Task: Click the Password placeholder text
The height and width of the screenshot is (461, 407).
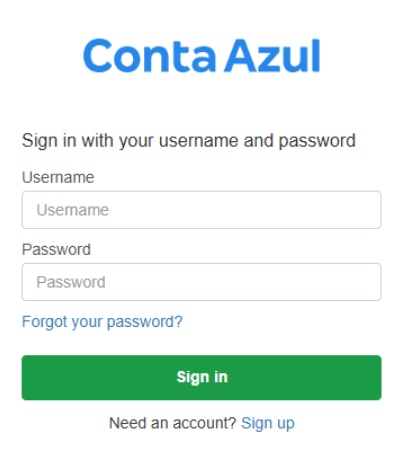Action: tap(71, 282)
